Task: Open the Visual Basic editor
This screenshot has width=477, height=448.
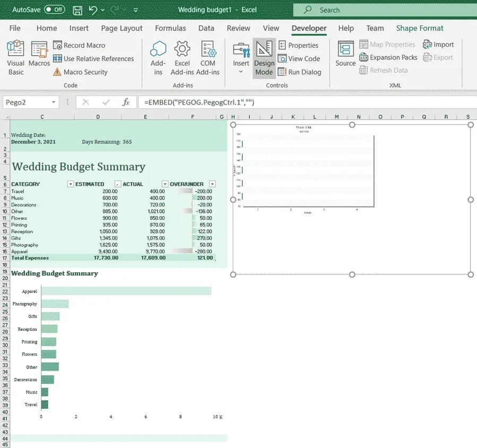Action: click(x=15, y=57)
